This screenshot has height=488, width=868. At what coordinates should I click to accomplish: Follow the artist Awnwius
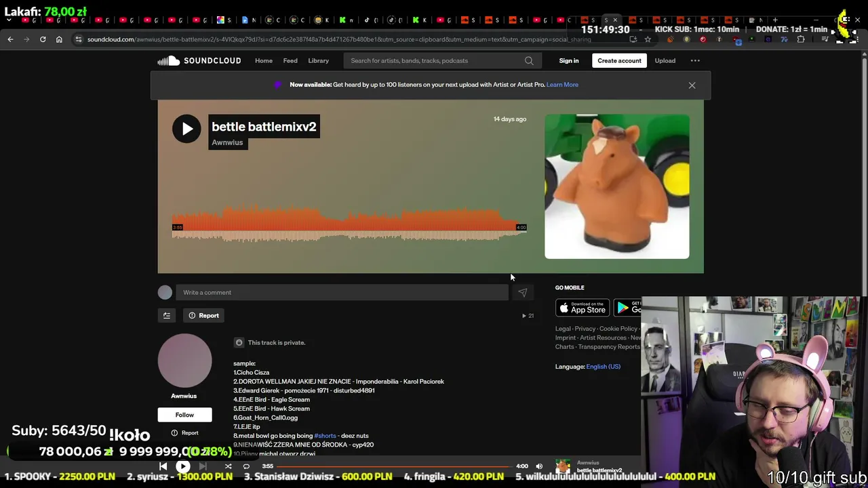(x=184, y=415)
